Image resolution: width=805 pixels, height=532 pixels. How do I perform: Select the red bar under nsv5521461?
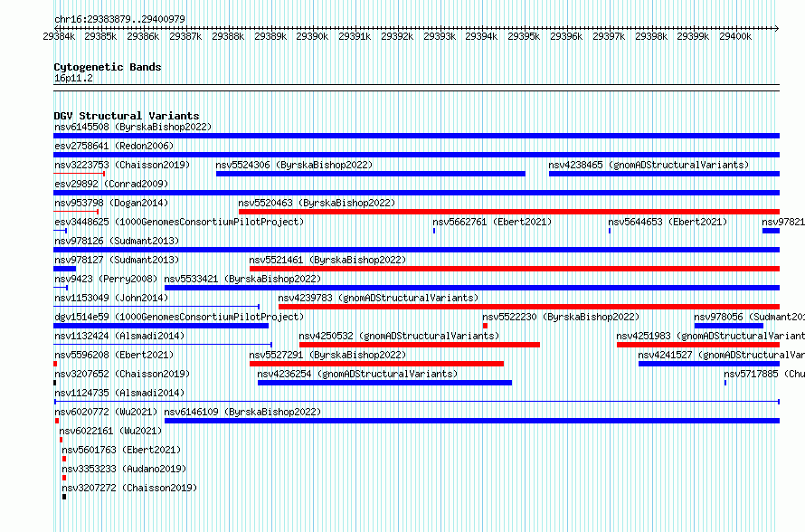(515, 269)
